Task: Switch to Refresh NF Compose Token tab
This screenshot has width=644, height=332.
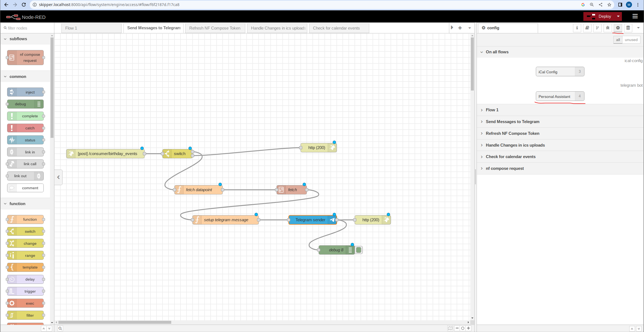Action: tap(215, 28)
